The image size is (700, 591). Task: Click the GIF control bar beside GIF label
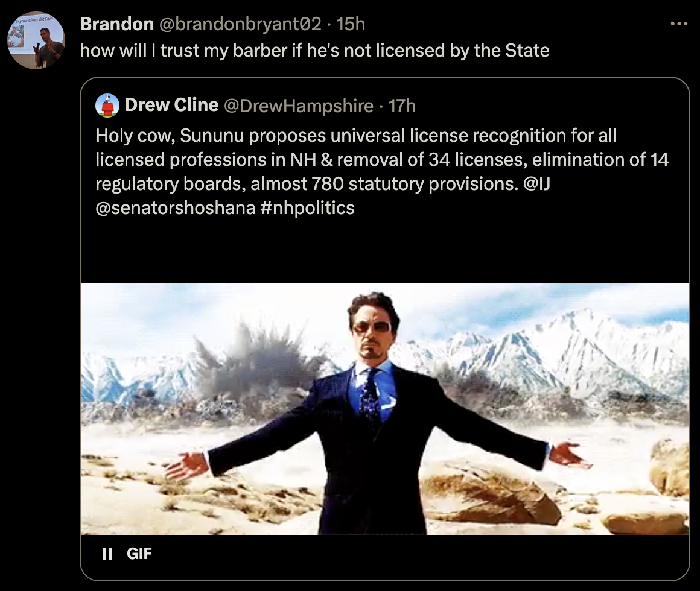(x=419, y=554)
